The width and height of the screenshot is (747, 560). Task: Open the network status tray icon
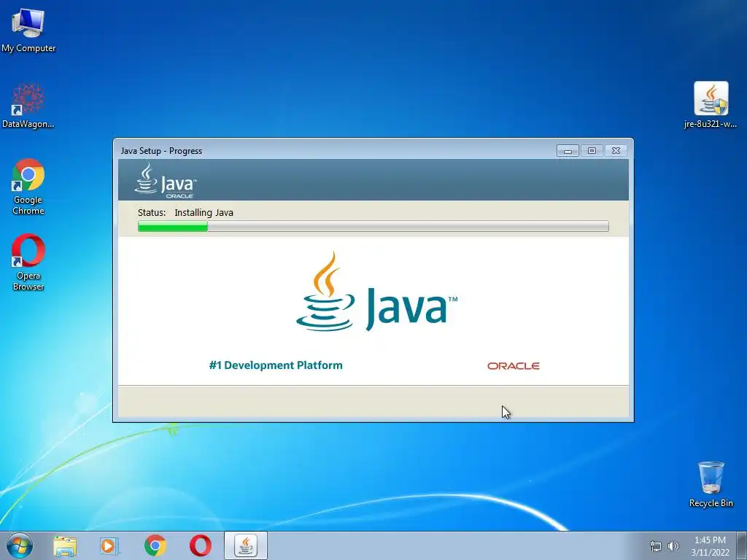click(656, 546)
